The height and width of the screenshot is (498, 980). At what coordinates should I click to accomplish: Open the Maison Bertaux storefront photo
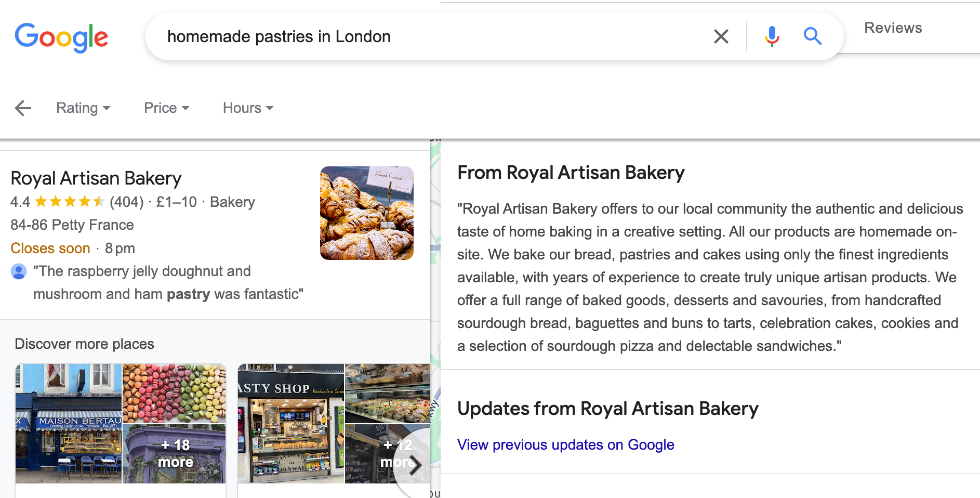(68, 424)
